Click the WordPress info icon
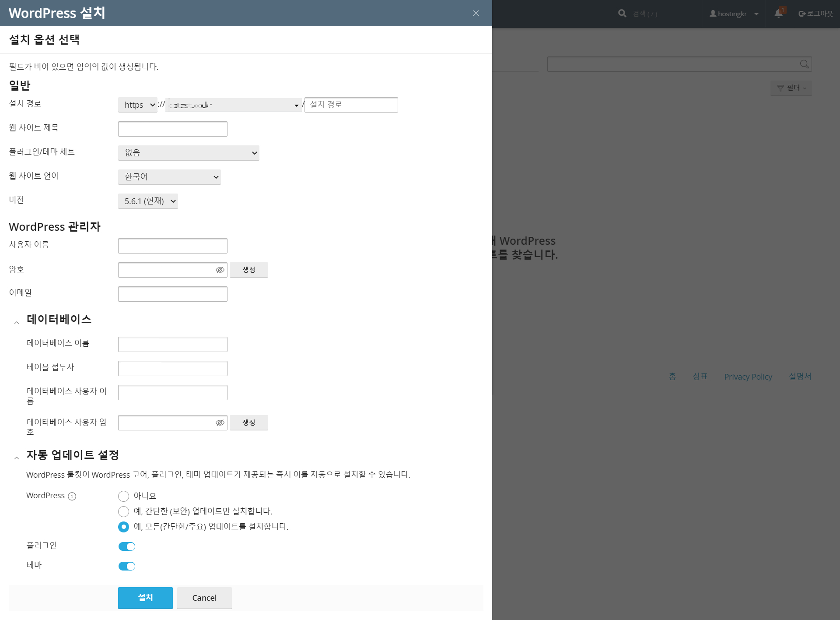The height and width of the screenshot is (620, 840). click(x=72, y=496)
